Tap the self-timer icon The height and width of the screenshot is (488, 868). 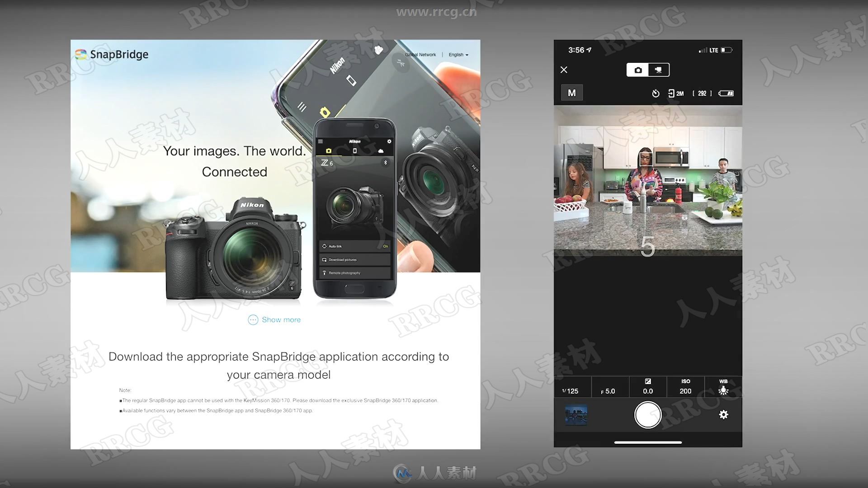point(656,94)
